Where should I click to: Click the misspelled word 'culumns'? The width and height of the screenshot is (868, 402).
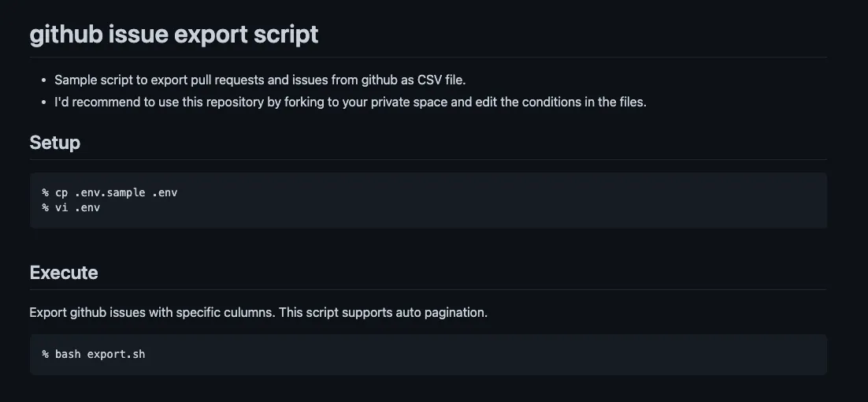coord(252,312)
